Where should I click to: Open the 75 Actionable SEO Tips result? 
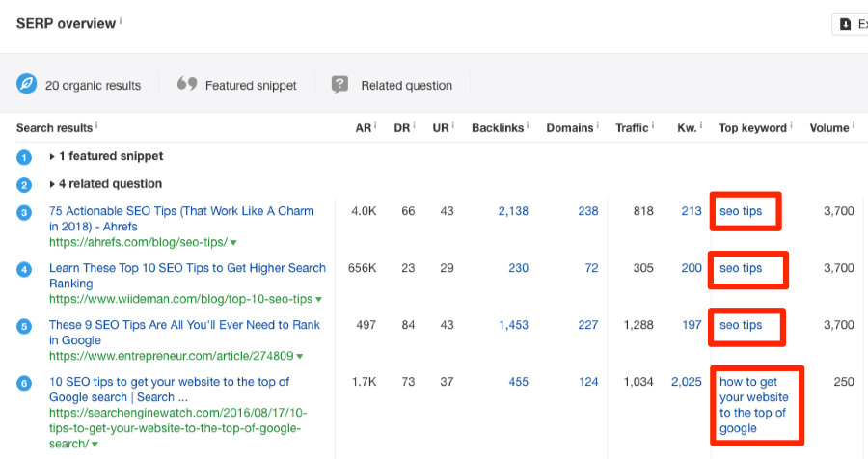click(181, 219)
